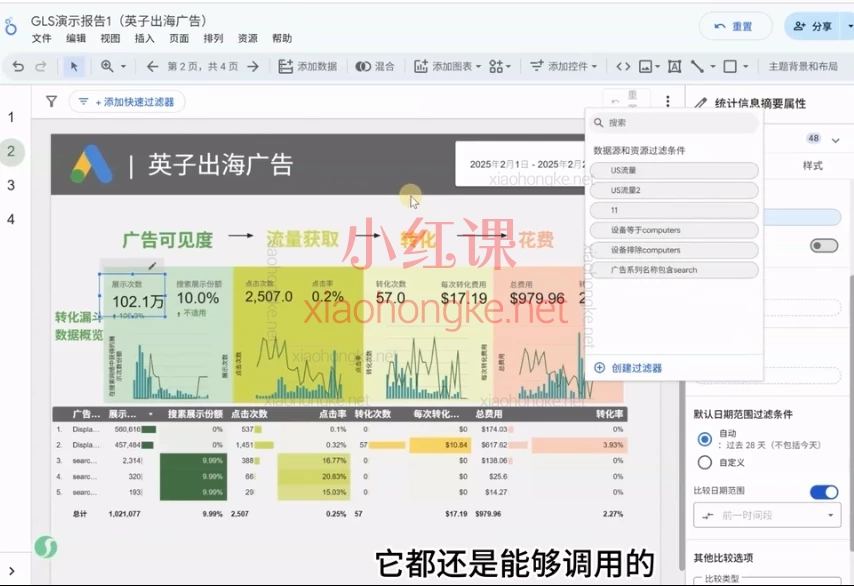Choose the filter named 11
854x586 pixels.
pos(674,210)
